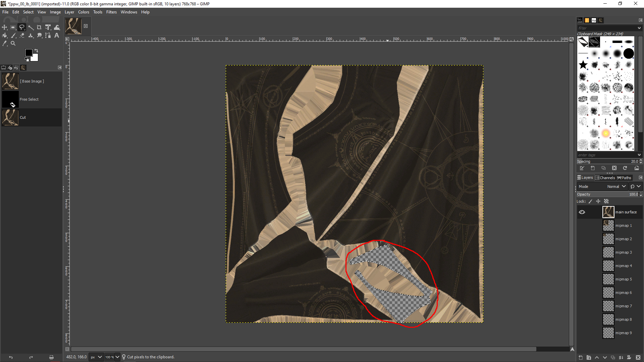Image resolution: width=644 pixels, height=362 pixels.
Task: Select the Move tool
Action: (4, 28)
